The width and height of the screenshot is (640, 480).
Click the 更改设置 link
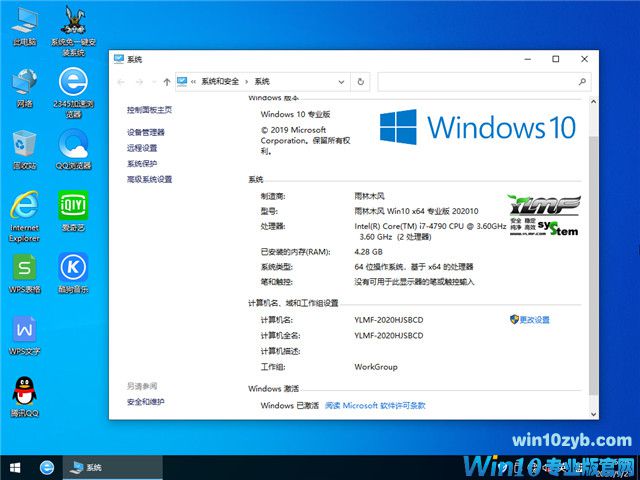535,320
